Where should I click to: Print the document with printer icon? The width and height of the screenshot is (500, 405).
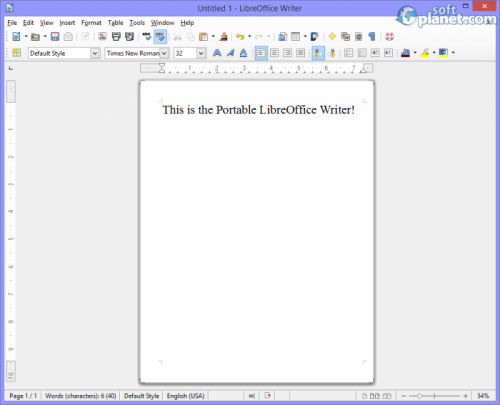[x=116, y=36]
